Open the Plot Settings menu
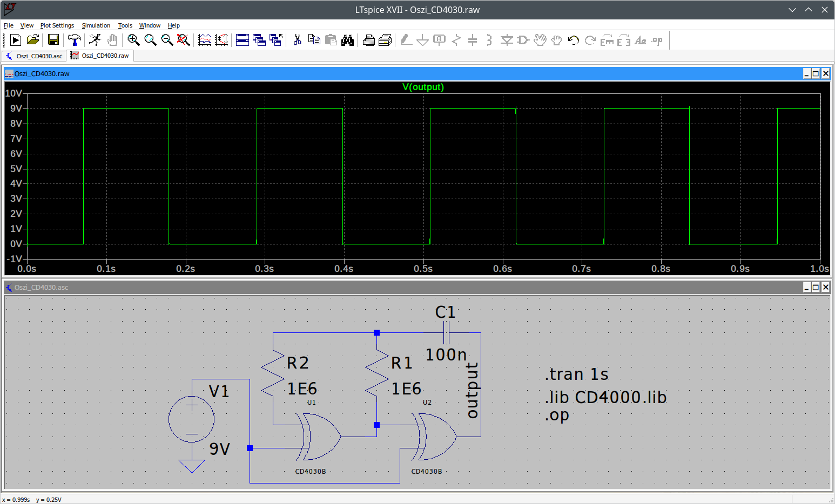Screen dimensions: 835x504 57,25
